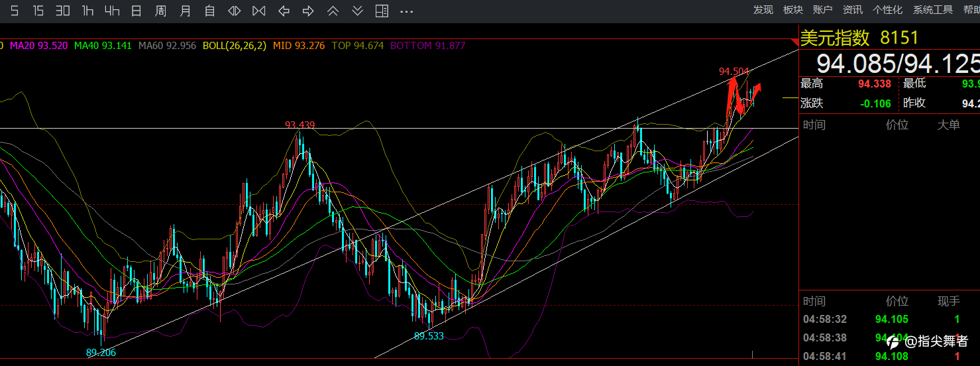Open the 资讯 menu
This screenshot has height=366, width=980.
coord(853,10)
